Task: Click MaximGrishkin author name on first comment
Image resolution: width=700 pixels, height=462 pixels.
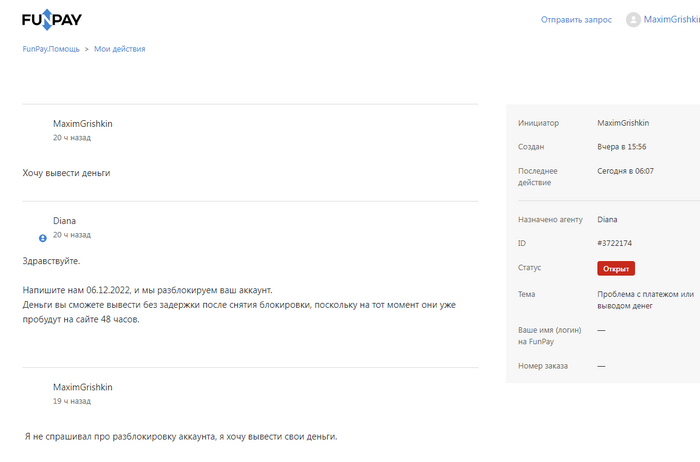Action: click(82, 124)
